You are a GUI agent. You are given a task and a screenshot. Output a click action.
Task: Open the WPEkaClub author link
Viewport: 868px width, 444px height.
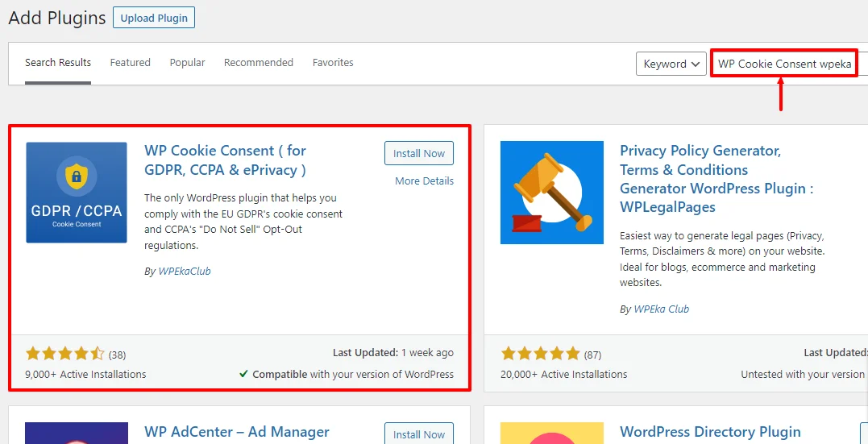point(185,272)
